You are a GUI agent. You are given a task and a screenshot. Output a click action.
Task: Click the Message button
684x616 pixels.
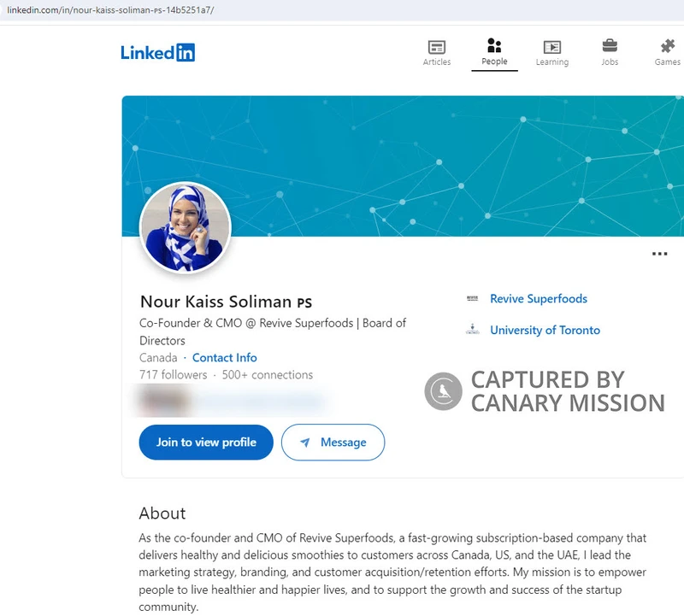pyautogui.click(x=333, y=442)
